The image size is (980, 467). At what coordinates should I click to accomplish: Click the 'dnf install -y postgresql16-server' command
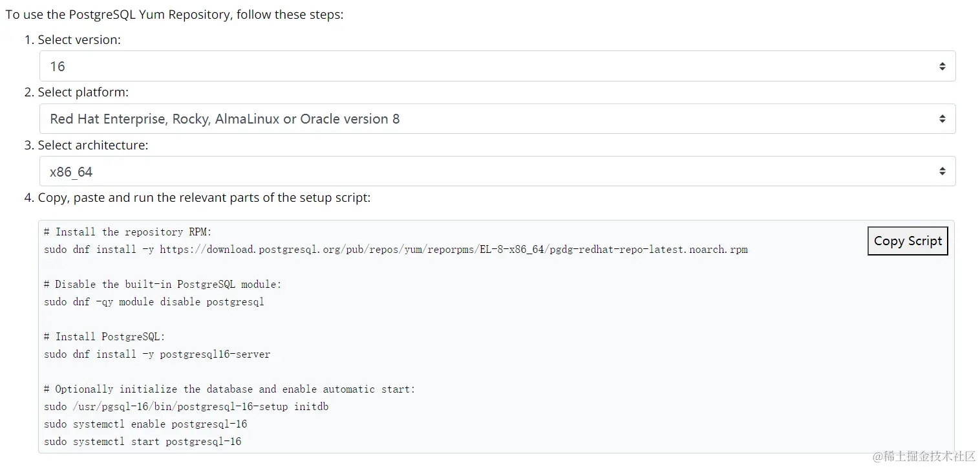(x=157, y=354)
